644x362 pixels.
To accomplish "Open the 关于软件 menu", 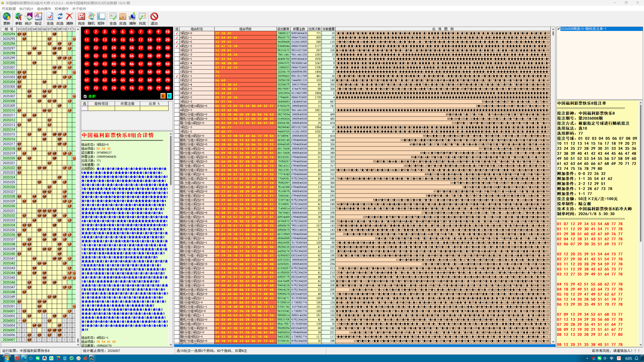I will click(x=79, y=9).
